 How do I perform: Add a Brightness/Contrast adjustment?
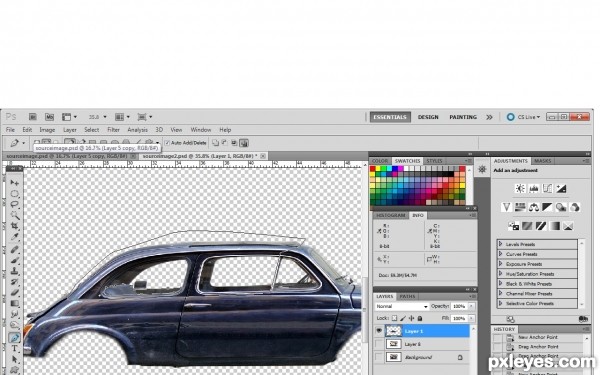[520, 188]
